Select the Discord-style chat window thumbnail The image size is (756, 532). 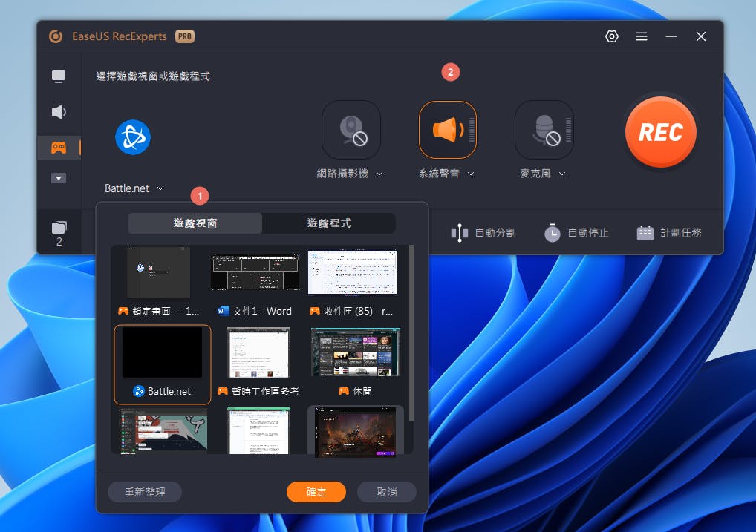(163, 431)
